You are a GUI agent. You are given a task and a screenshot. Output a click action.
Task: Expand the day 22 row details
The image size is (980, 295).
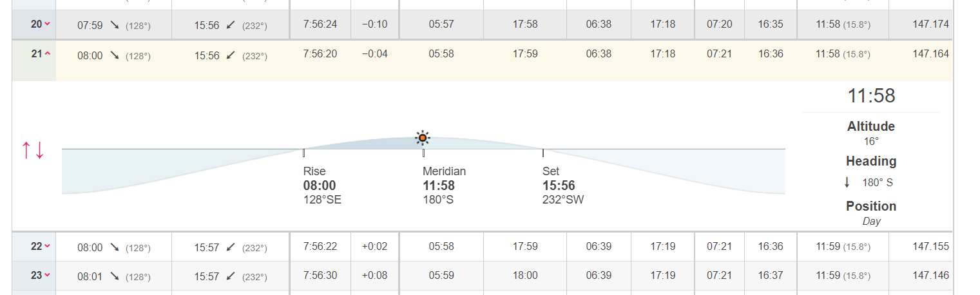(x=47, y=247)
